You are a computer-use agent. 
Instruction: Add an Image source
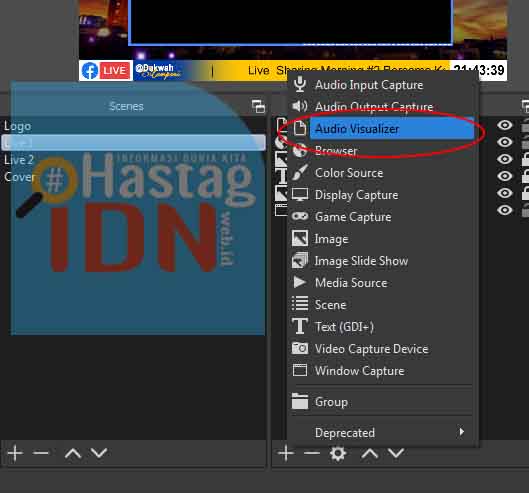tap(331, 239)
